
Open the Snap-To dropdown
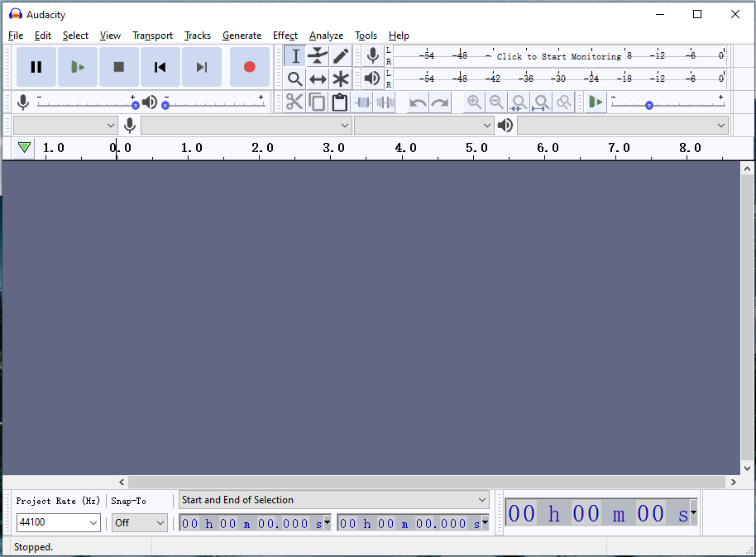pyautogui.click(x=139, y=522)
